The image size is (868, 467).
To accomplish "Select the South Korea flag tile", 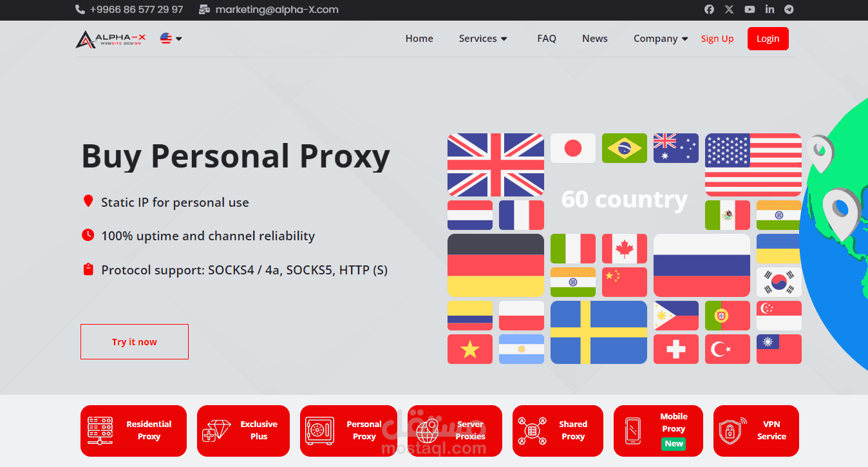I will [779, 282].
